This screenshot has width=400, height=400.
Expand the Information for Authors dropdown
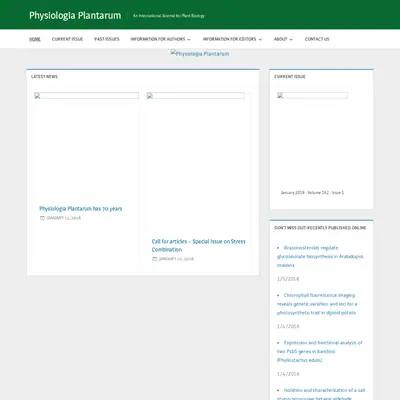[161, 39]
